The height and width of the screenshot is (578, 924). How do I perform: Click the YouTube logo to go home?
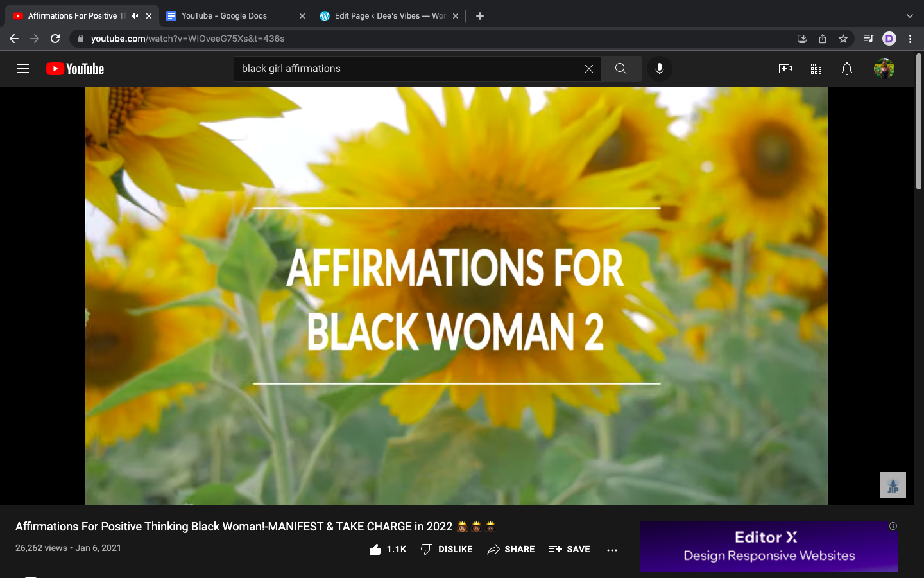point(75,69)
